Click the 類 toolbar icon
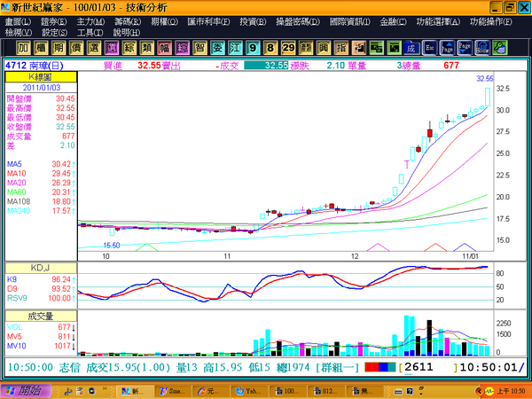This screenshot has height=399, width=532. pos(147,48)
